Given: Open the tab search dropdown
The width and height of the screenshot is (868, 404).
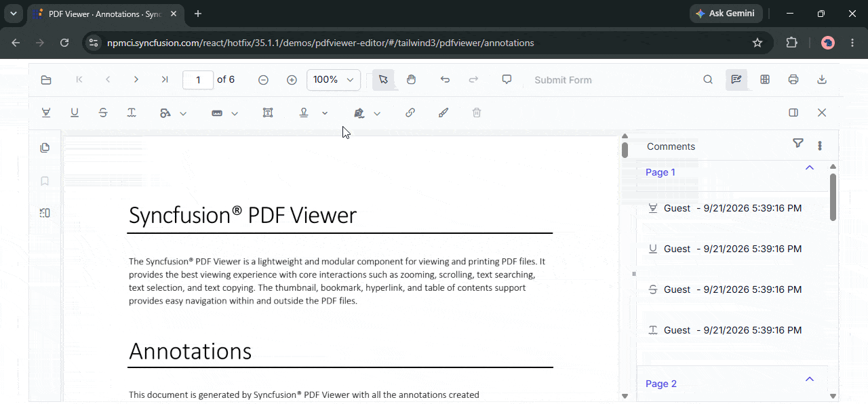Looking at the screenshot, I should 13,14.
